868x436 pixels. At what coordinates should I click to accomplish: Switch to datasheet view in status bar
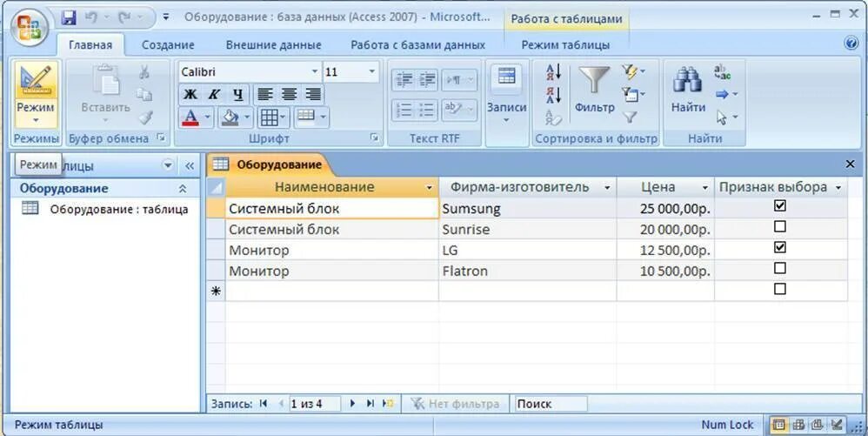779,425
